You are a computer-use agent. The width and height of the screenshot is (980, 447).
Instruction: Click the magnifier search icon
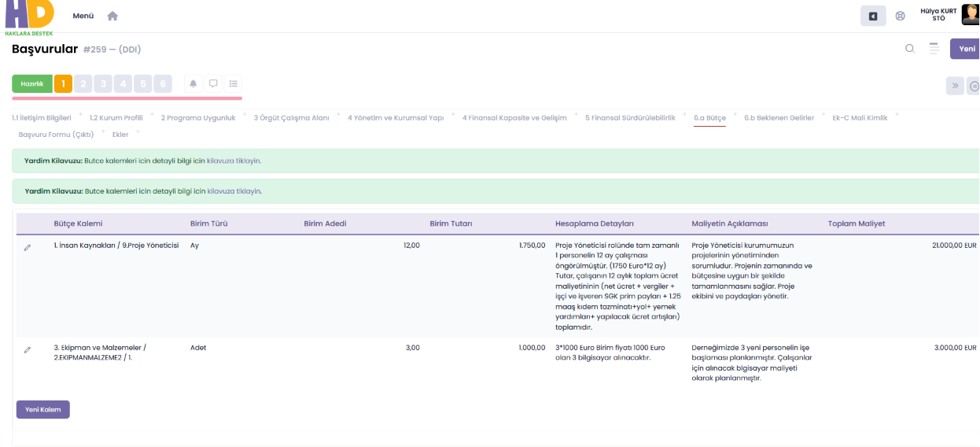(910, 49)
